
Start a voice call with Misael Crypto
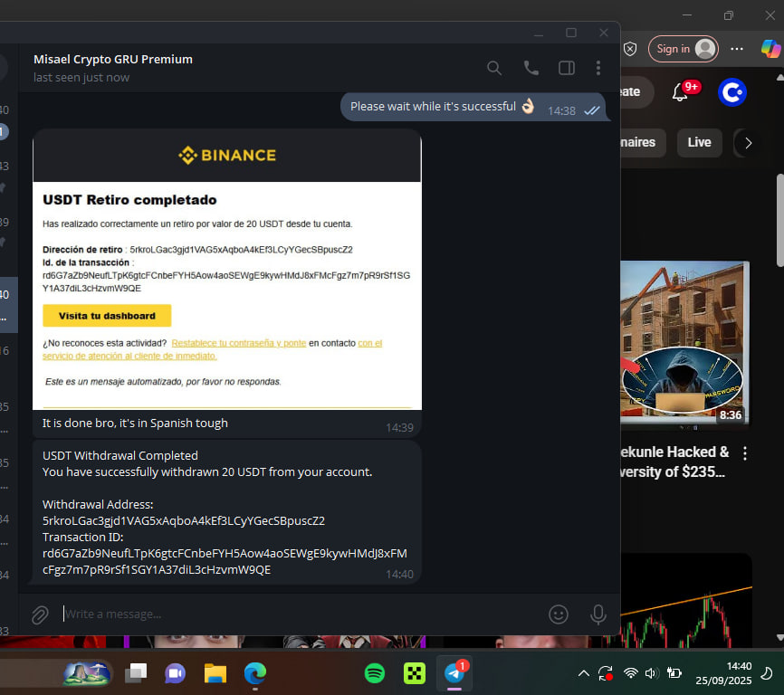click(531, 68)
